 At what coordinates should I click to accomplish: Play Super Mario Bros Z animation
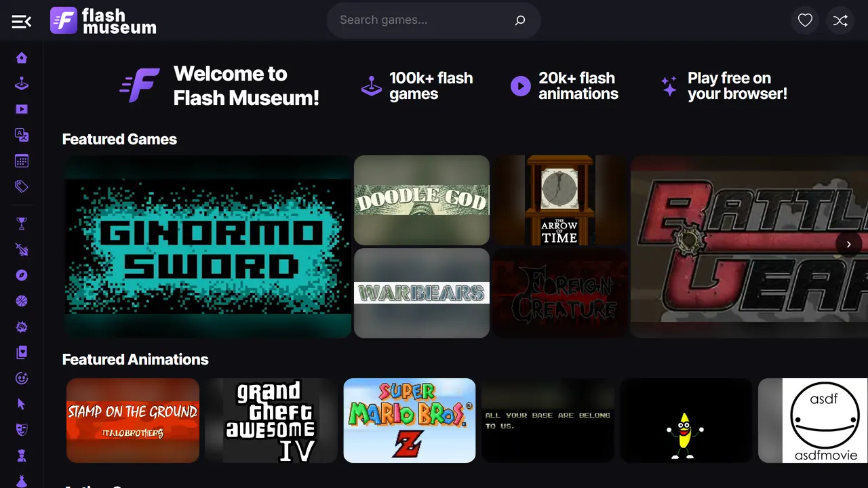[410, 420]
